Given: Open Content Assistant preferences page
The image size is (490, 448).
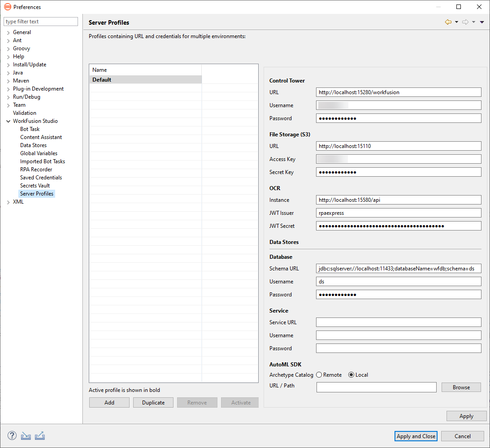Looking at the screenshot, I should (41, 137).
